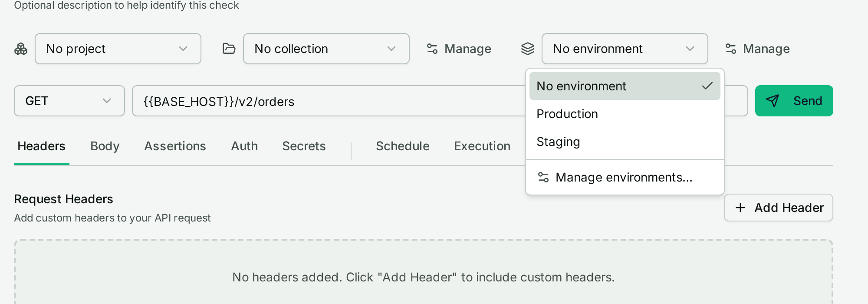
Task: Click the plus icon in Add Header
Action: point(740,208)
